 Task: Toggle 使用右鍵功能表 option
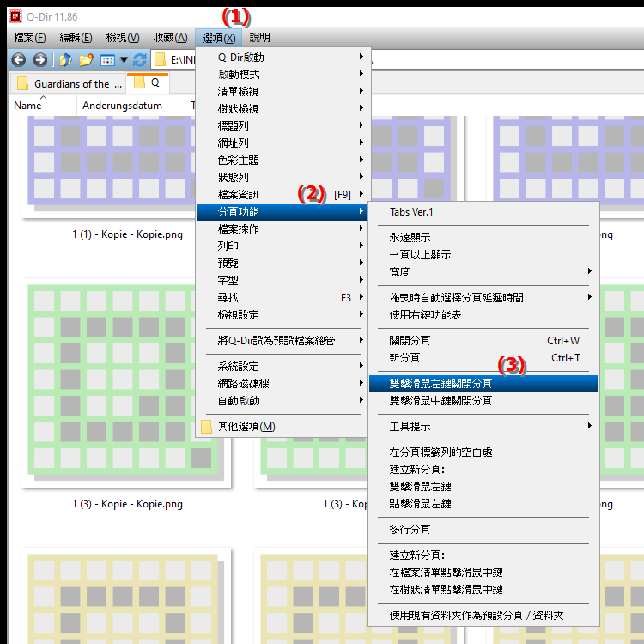[x=425, y=315]
